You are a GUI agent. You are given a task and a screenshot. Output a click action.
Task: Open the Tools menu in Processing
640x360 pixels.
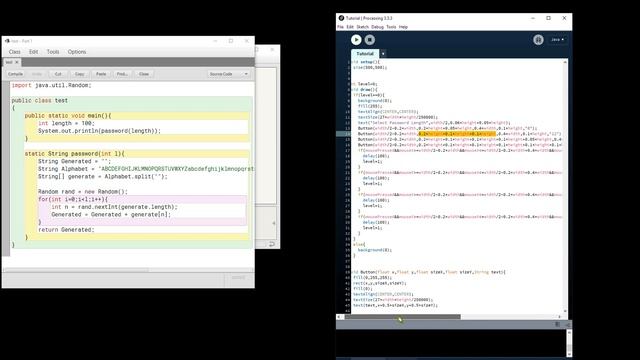(391, 27)
